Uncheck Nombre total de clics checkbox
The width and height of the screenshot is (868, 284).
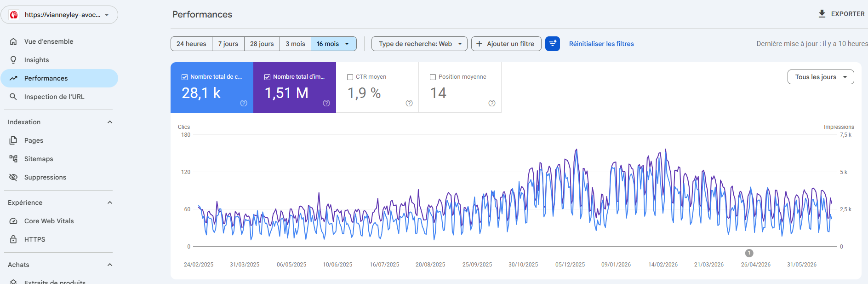184,77
